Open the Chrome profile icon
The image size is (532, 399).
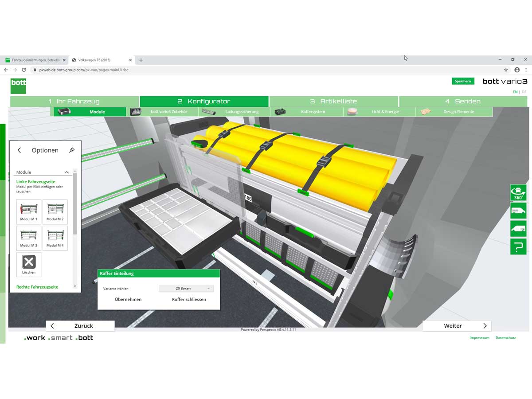click(517, 70)
